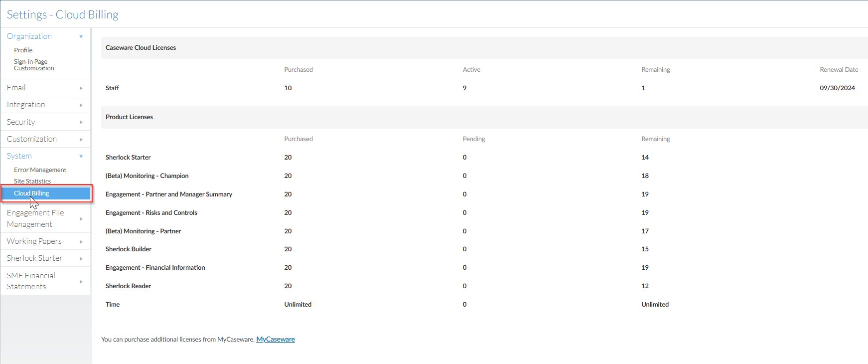Expand the Integration section arrow
This screenshot has height=364, width=868.
point(81,105)
